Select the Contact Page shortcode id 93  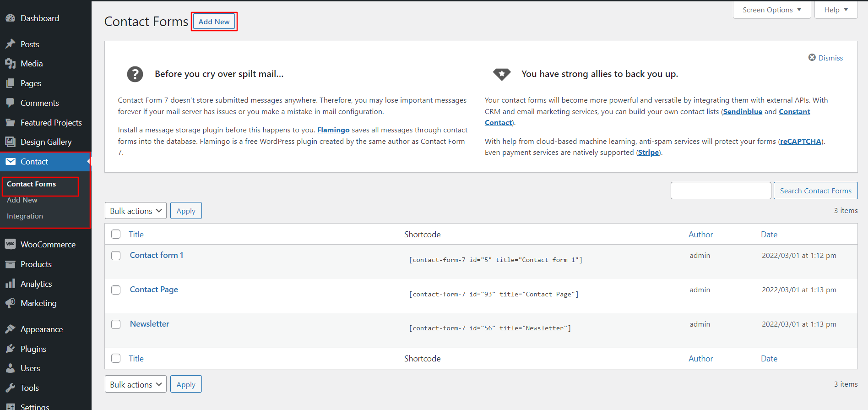pyautogui.click(x=494, y=294)
